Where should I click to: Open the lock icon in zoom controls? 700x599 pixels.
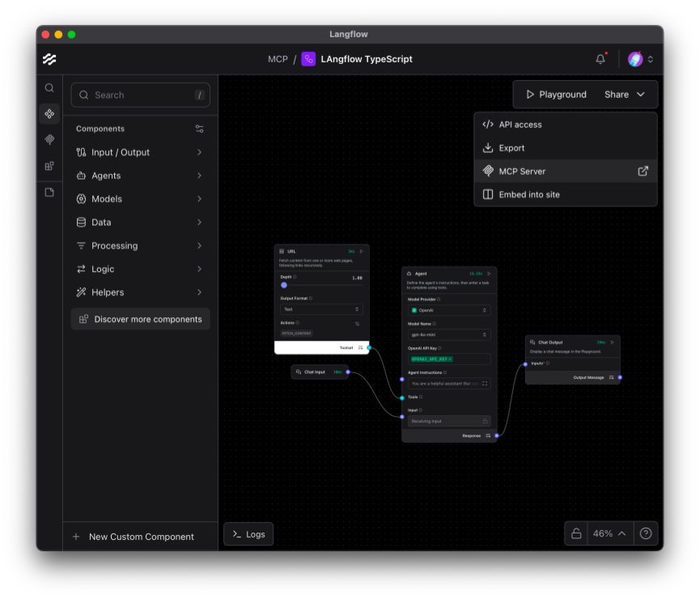575,533
